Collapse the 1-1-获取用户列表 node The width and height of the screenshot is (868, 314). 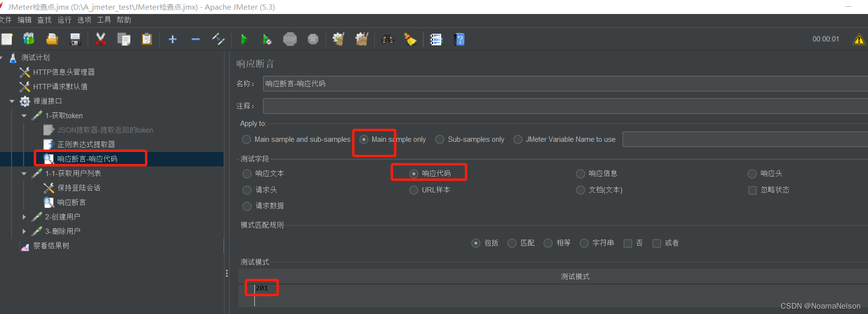pyautogui.click(x=24, y=174)
